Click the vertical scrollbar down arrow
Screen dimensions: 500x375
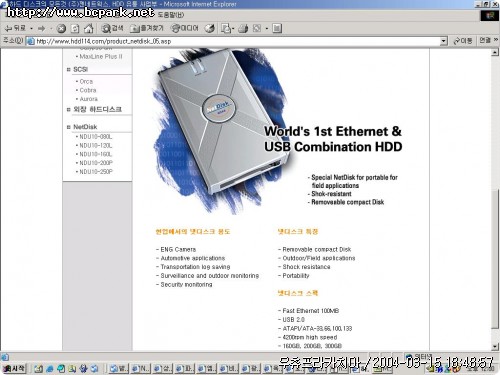(x=495, y=347)
